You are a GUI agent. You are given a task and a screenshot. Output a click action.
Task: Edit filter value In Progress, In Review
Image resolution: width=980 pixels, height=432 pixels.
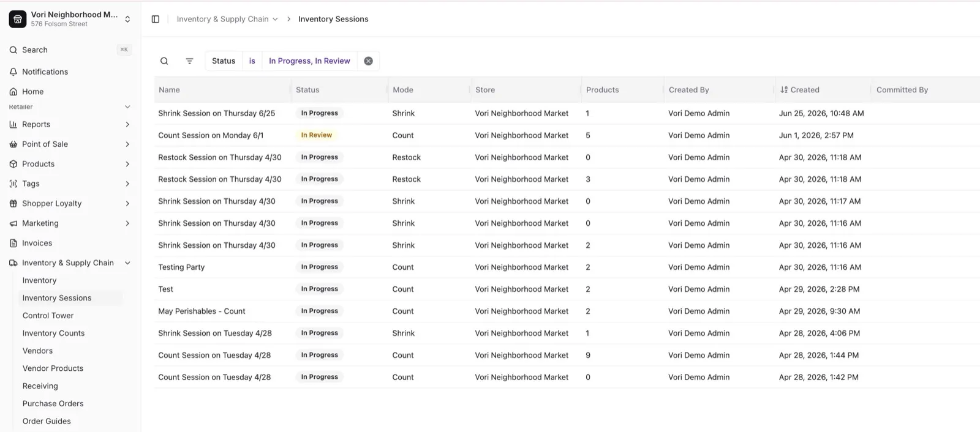point(309,61)
